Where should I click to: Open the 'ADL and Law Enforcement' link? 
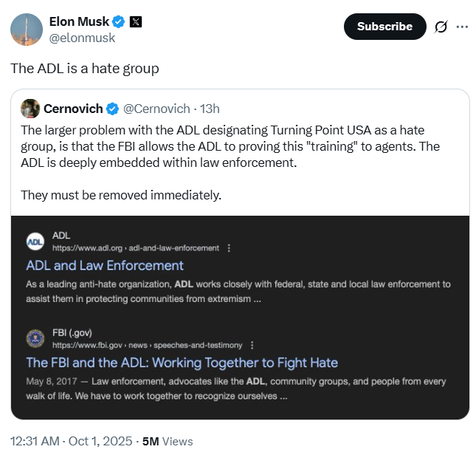[105, 265]
